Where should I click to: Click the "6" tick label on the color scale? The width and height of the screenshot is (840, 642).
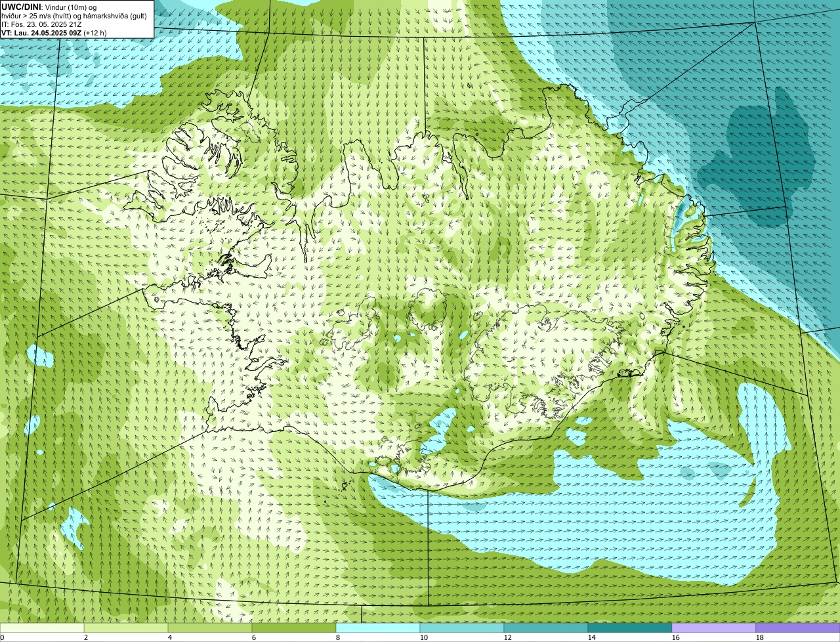(254, 637)
